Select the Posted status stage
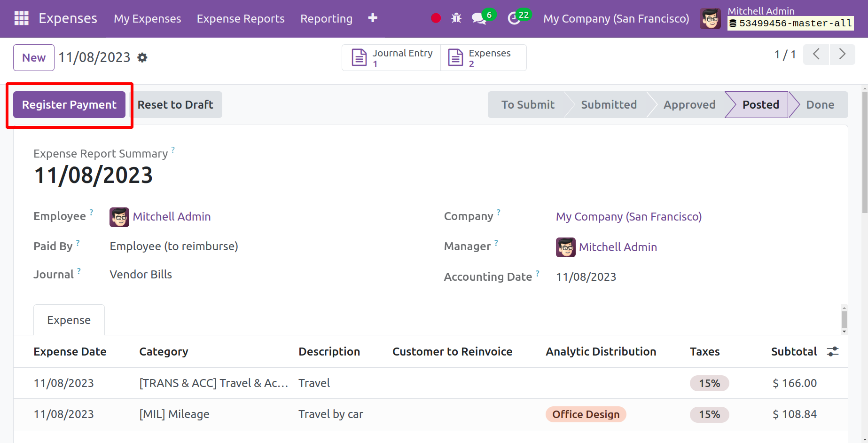868x443 pixels. pyautogui.click(x=760, y=104)
